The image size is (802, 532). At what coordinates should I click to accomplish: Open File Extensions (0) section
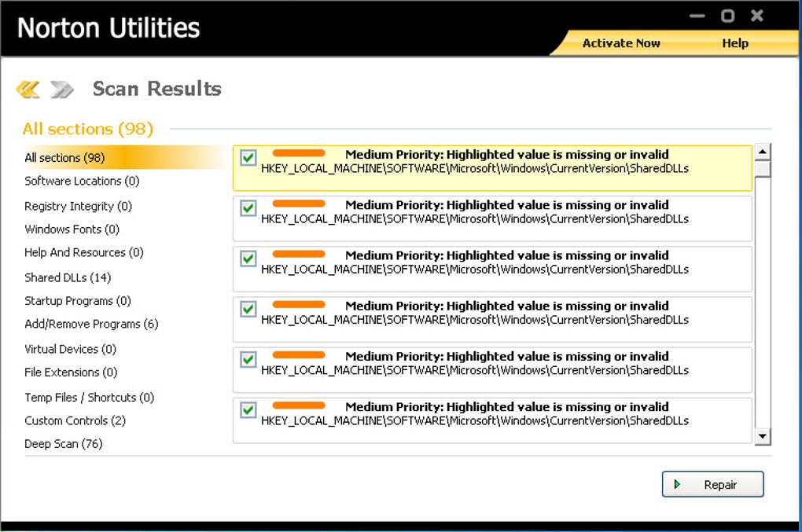(x=71, y=372)
